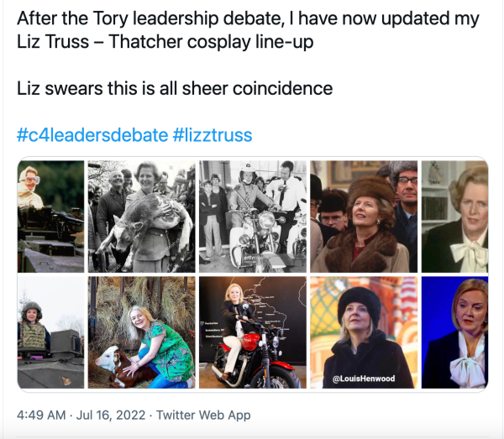504x439 pixels.
Task: Open the #lizztruss hashtag link
Action: tap(213, 135)
